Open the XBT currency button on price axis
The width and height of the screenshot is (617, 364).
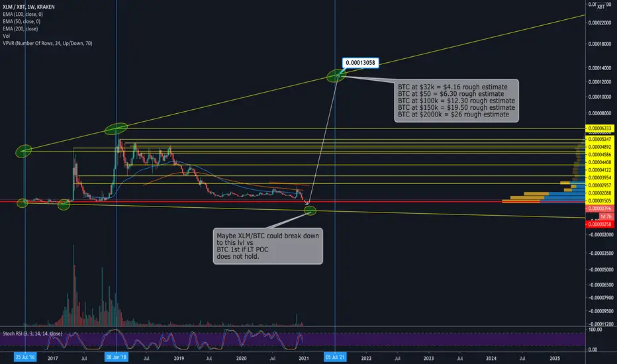point(601,7)
